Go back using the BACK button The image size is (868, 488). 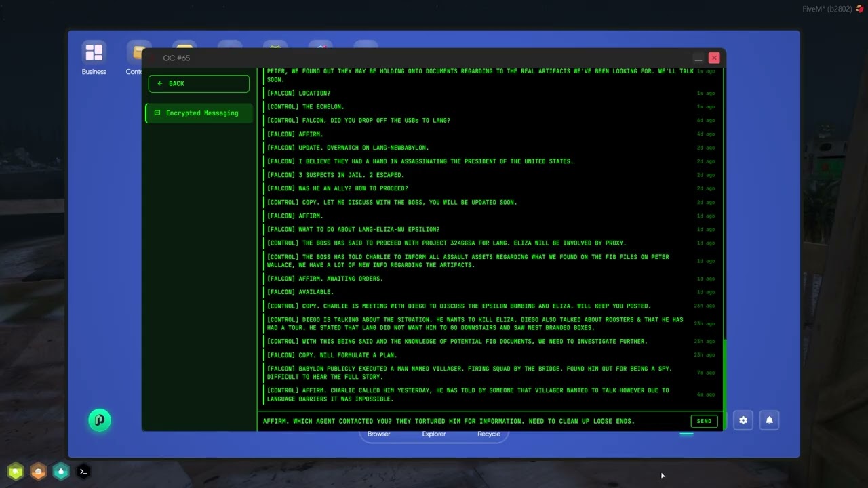(x=199, y=83)
